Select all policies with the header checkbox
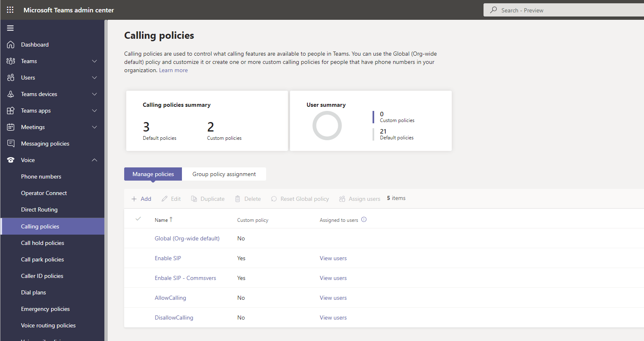The height and width of the screenshot is (341, 644). [x=138, y=219]
